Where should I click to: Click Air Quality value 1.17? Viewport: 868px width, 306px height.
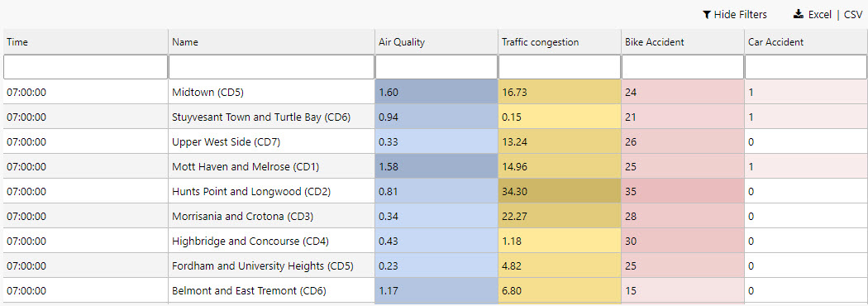click(436, 290)
